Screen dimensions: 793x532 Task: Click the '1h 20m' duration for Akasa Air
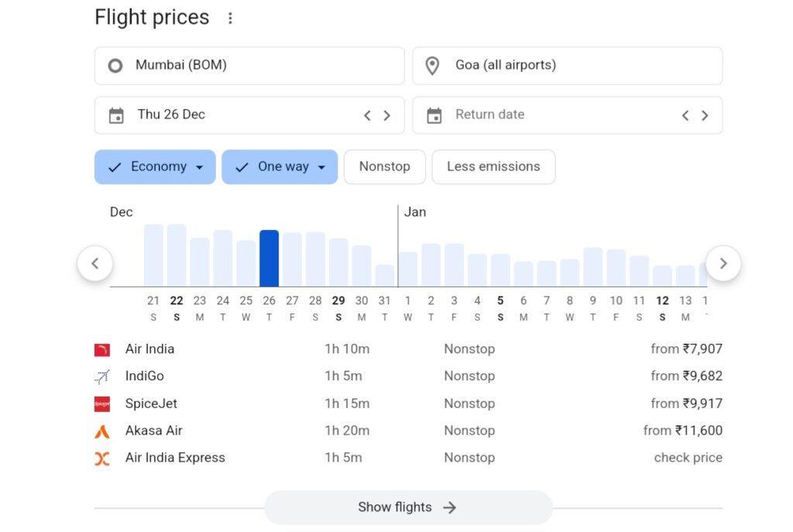347,431
